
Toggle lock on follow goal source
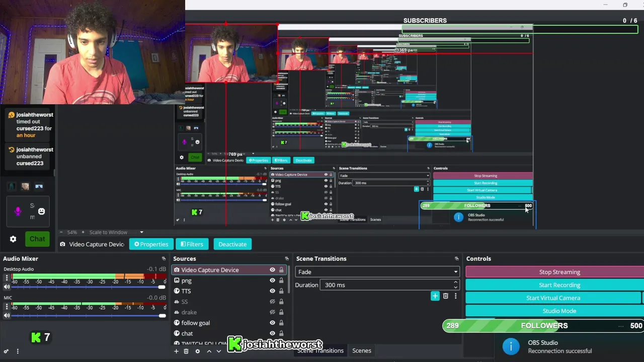click(281, 323)
